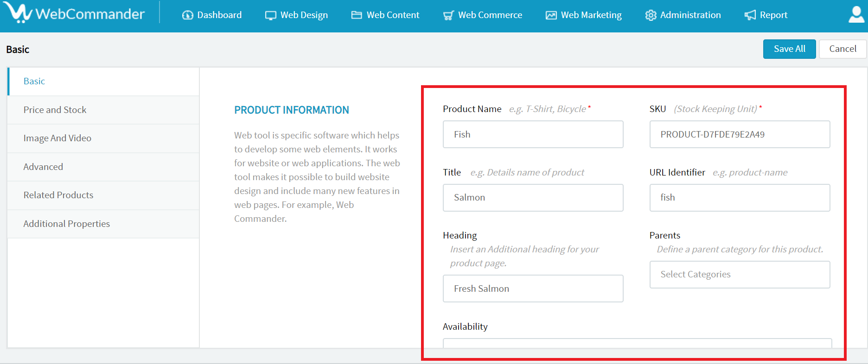This screenshot has width=868, height=364.
Task: Select the Related Products tab
Action: (58, 195)
